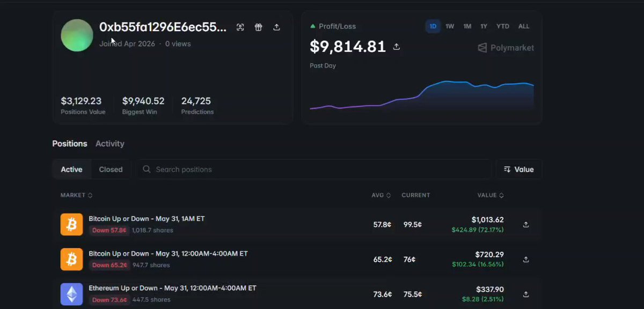This screenshot has width=644, height=309.
Task: Show Active positions
Action: (x=71, y=170)
